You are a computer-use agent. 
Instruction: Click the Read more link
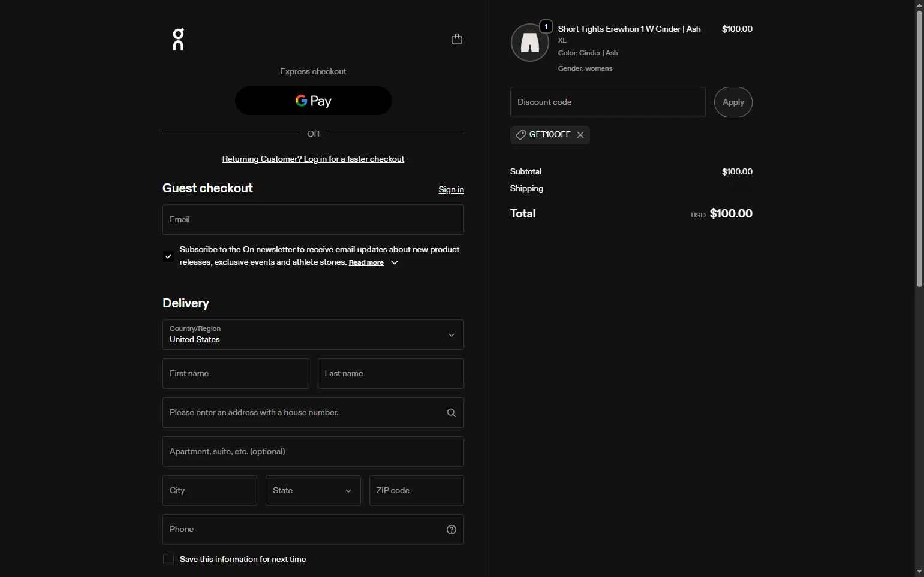click(x=366, y=262)
